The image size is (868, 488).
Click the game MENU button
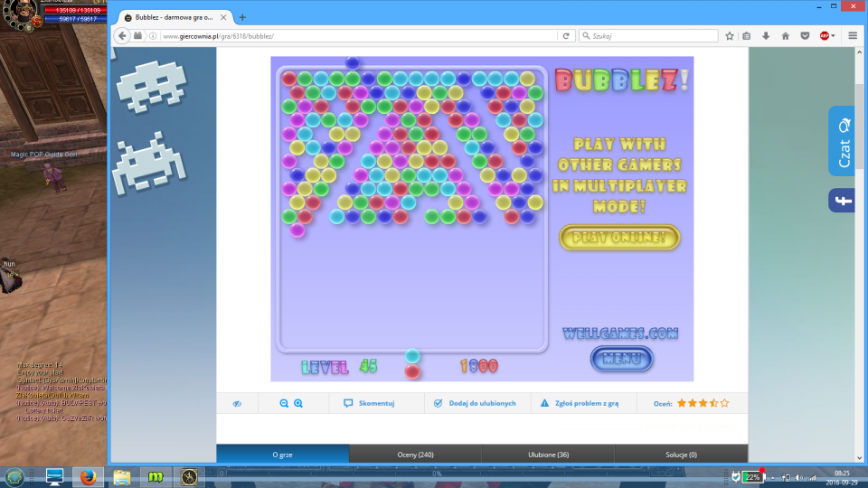tap(621, 359)
